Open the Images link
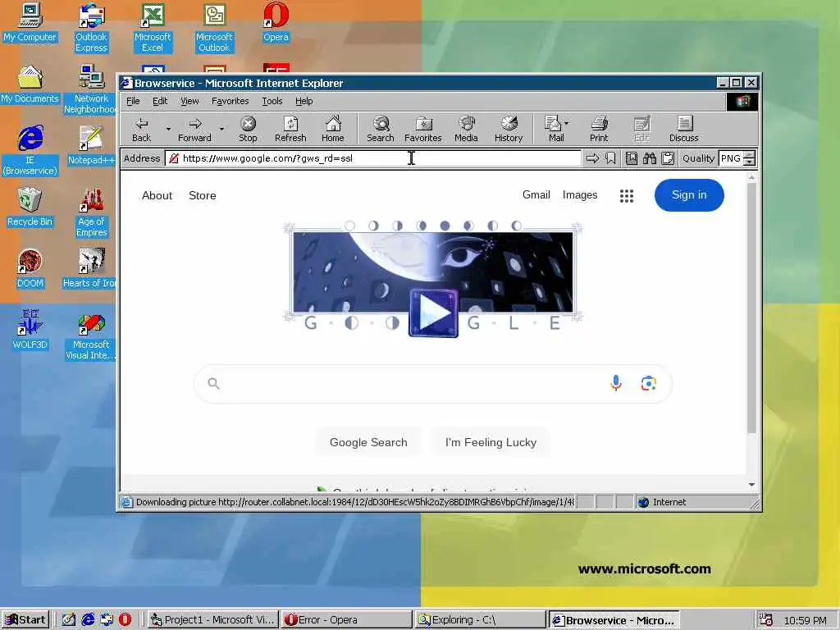The height and width of the screenshot is (630, 840). pos(580,195)
